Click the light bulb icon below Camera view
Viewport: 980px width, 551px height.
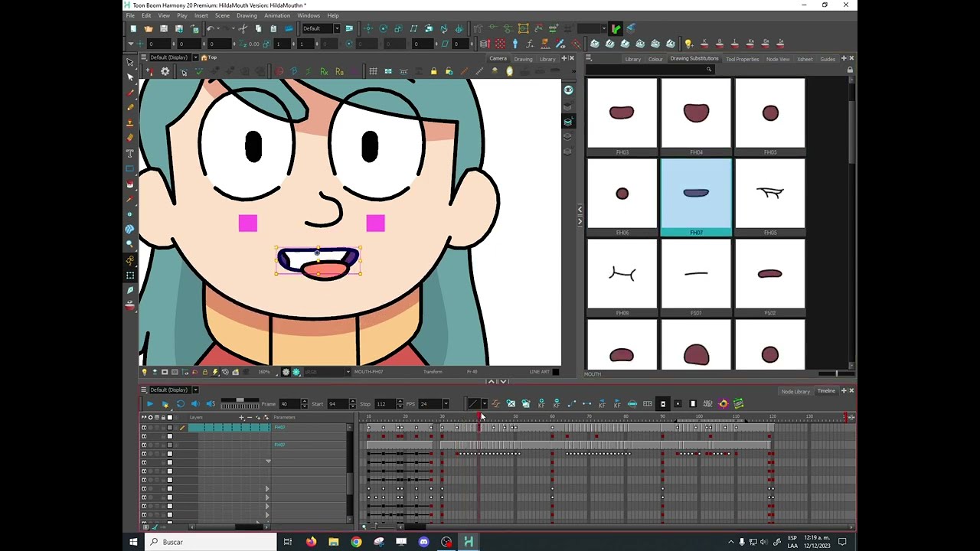144,372
